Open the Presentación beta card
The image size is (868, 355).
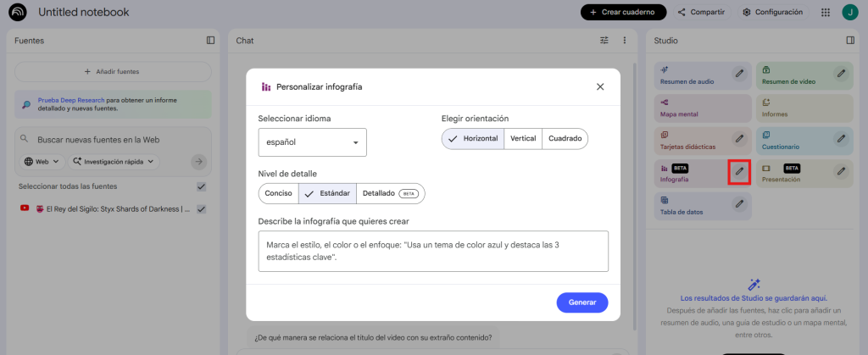pyautogui.click(x=804, y=174)
